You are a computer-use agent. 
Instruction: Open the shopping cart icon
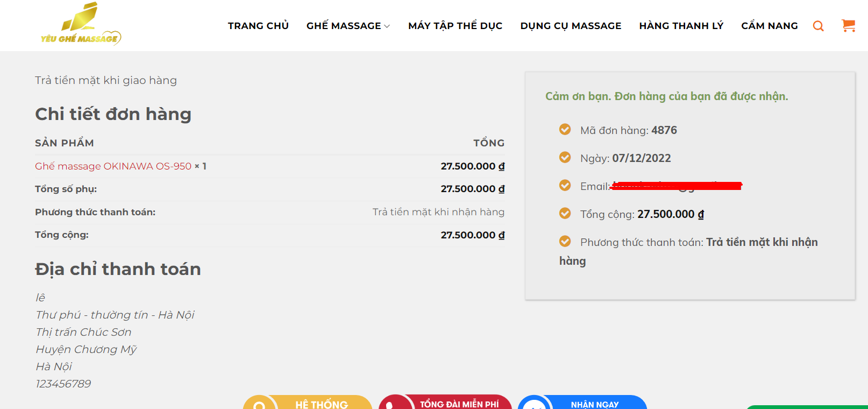(849, 25)
